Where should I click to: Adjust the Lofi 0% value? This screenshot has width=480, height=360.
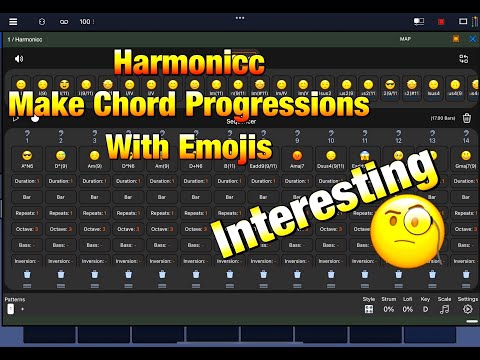(x=408, y=309)
